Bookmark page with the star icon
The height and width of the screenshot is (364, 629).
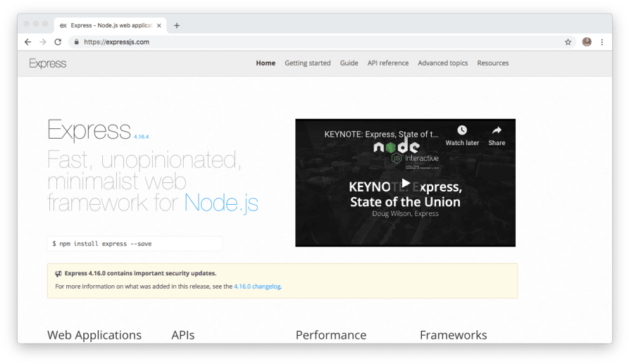coord(568,42)
